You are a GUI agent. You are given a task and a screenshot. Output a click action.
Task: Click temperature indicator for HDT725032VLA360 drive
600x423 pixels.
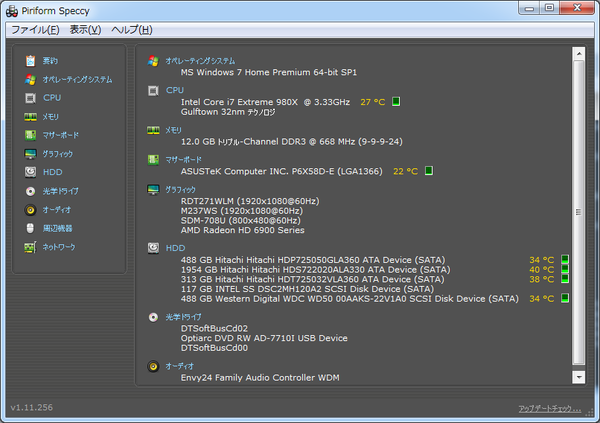[x=565, y=278]
